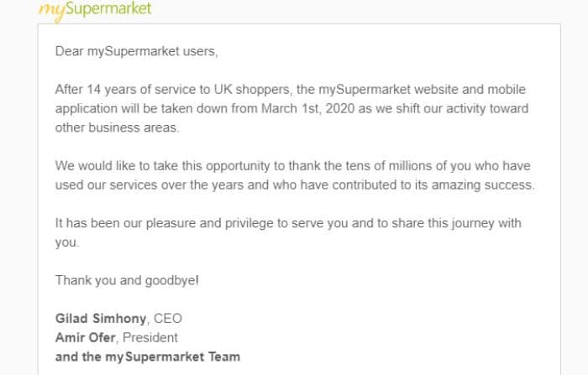Click the 'Thank you and goodbye!' line

point(127,280)
